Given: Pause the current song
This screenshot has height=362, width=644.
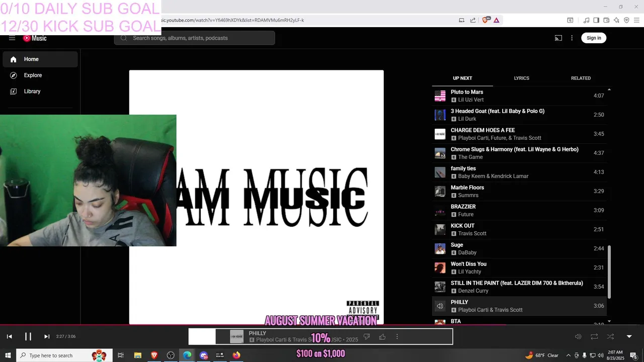Looking at the screenshot, I should [x=28, y=336].
